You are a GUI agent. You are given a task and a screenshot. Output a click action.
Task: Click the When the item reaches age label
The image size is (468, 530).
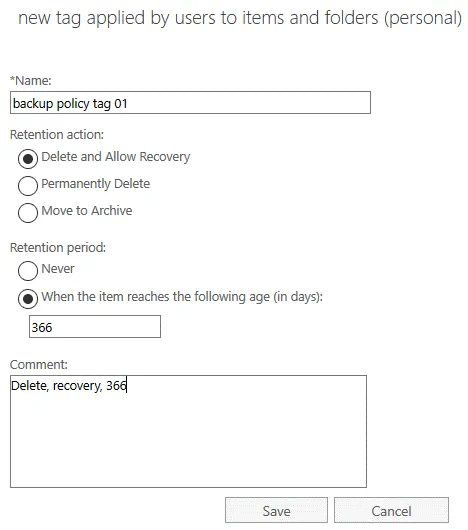click(x=182, y=297)
